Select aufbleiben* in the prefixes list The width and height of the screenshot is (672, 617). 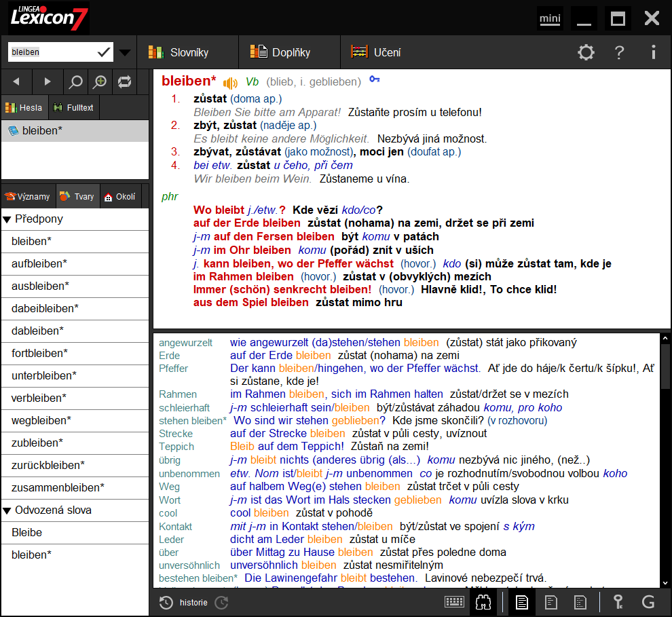coord(75,264)
